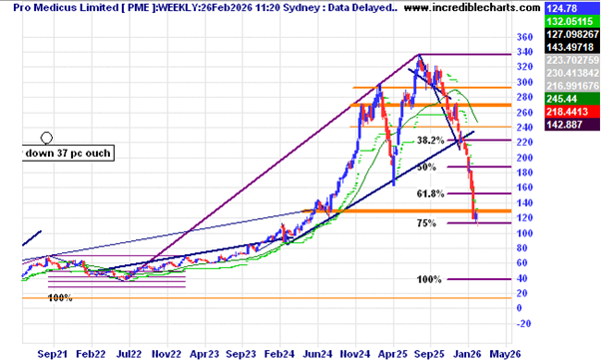Click the 75% Fibonacci retracement label

[x=426, y=223]
